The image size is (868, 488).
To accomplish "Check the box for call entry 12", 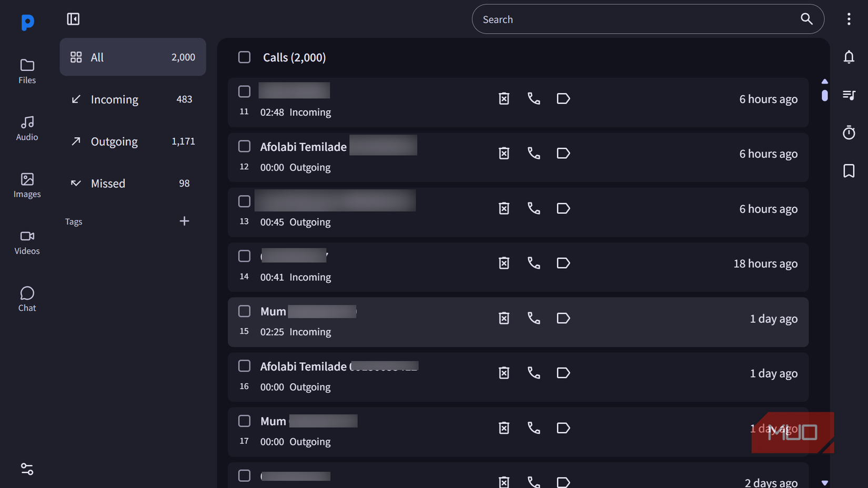I will [x=244, y=146].
